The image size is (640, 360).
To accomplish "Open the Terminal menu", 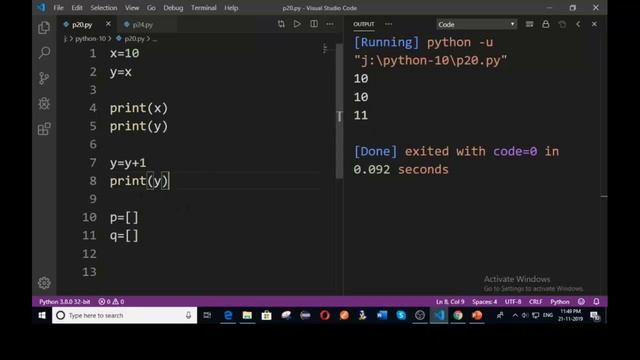I will [204, 8].
